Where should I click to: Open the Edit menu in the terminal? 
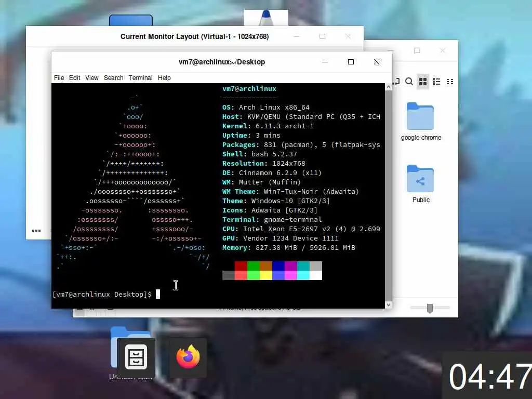74,78
